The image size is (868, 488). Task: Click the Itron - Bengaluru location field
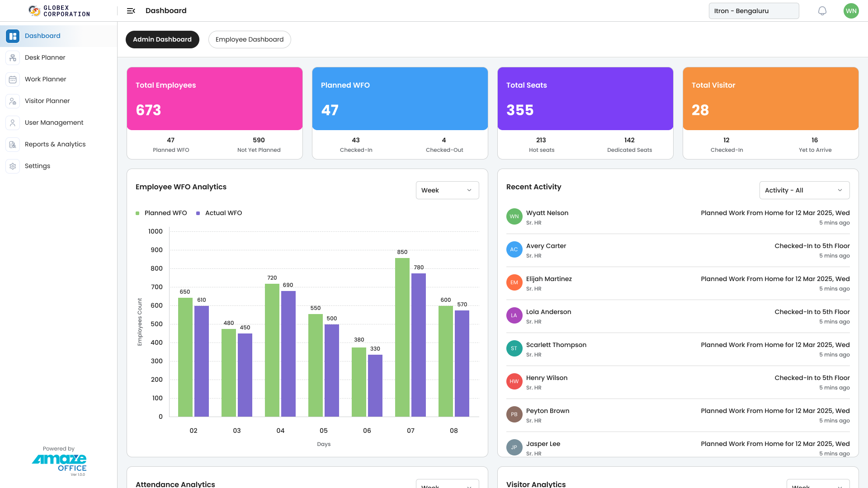tap(754, 10)
